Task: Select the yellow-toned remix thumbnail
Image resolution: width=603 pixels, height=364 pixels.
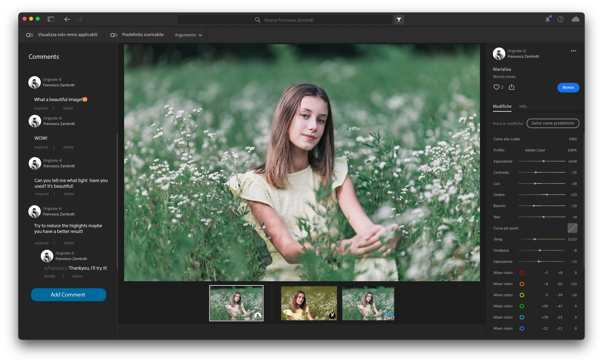Action: [x=309, y=303]
